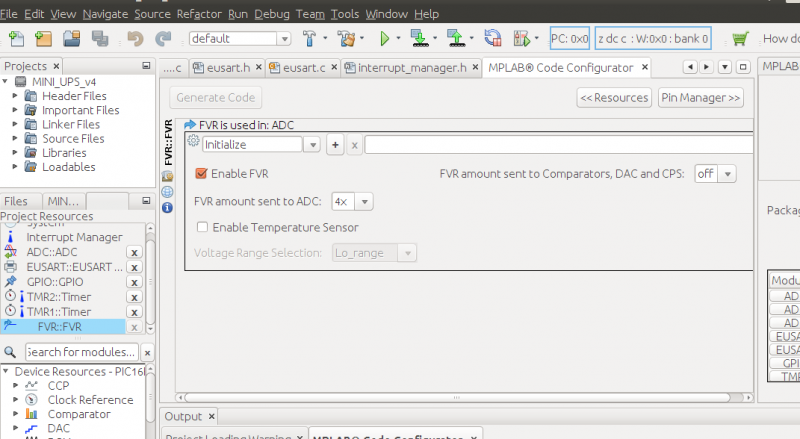Click the Search for modules field
Image resolution: width=800 pixels, height=439 pixels.
coord(80,352)
